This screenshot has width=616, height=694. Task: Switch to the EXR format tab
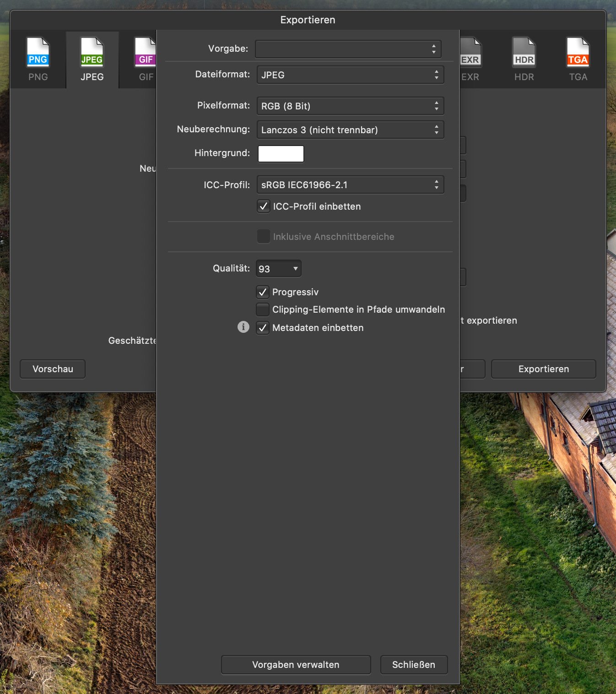[470, 60]
